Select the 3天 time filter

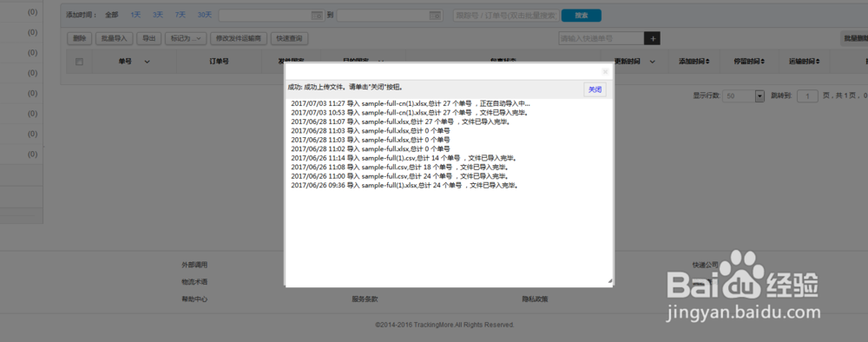click(158, 16)
